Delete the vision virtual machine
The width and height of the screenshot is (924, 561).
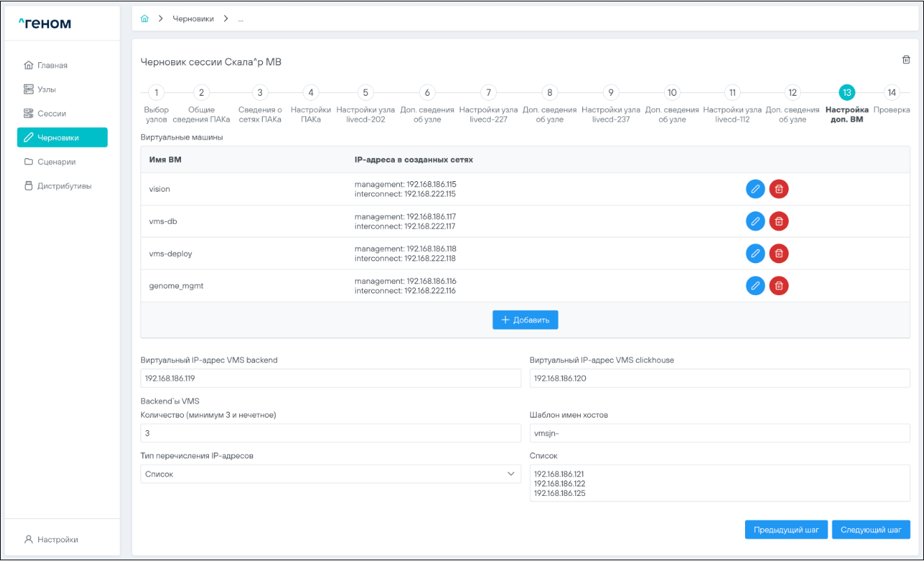(779, 189)
